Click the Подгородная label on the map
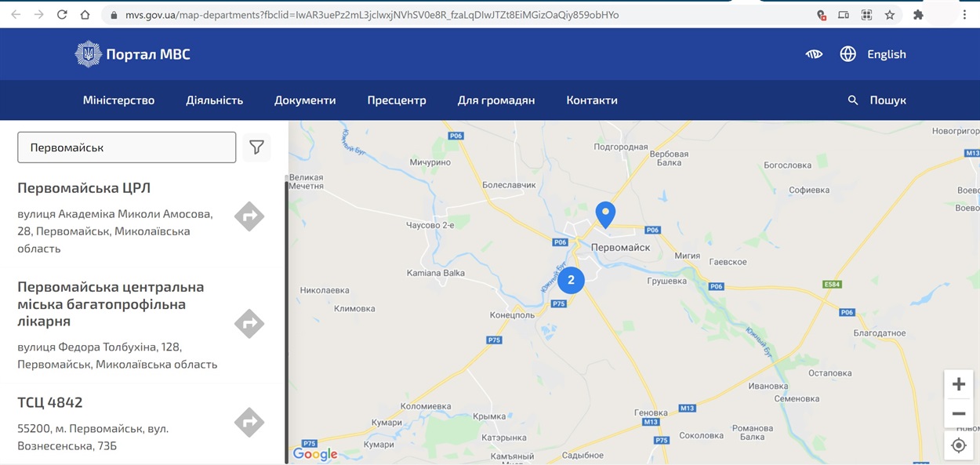This screenshot has width=980, height=465. click(621, 147)
